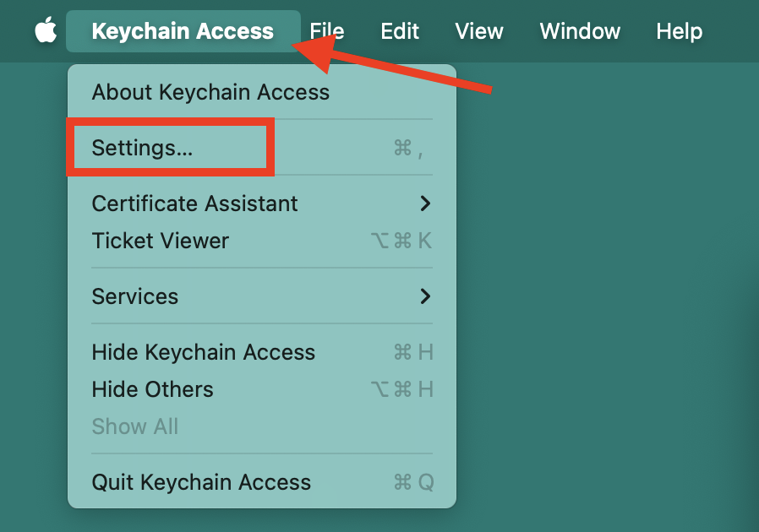Quit Keychain Access from the menu
Image resolution: width=759 pixels, height=532 pixels.
(x=200, y=482)
